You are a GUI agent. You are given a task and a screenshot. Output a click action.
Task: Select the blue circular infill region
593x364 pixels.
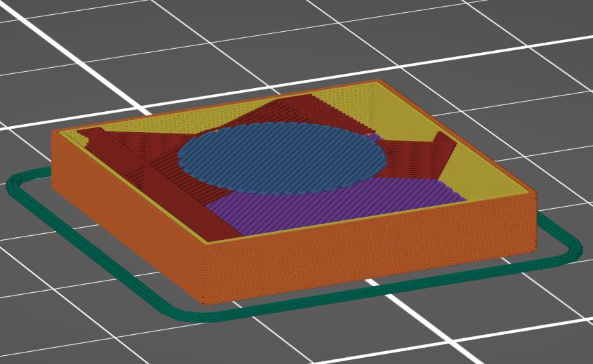point(282,158)
